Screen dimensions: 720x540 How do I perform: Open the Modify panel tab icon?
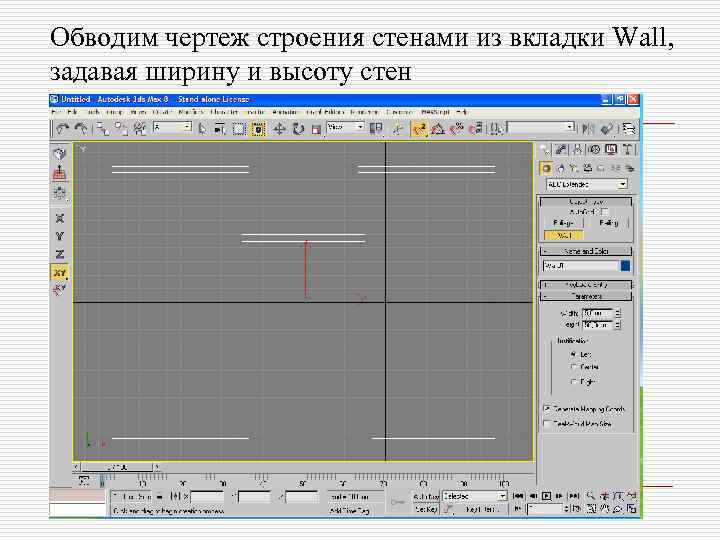[561, 150]
